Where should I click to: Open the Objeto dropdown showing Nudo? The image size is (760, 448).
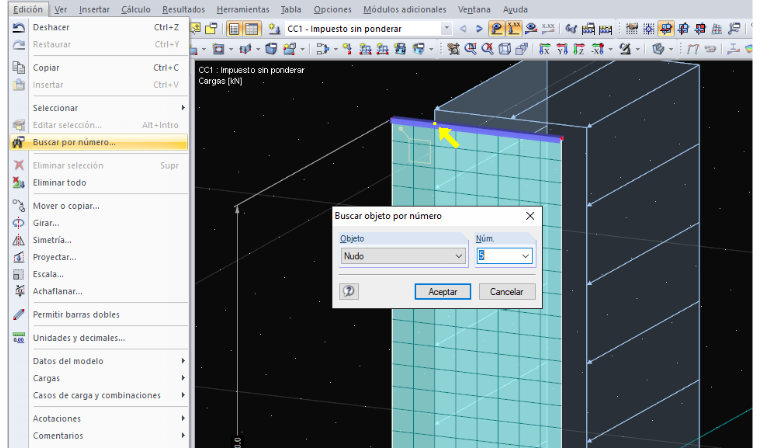[x=403, y=256]
